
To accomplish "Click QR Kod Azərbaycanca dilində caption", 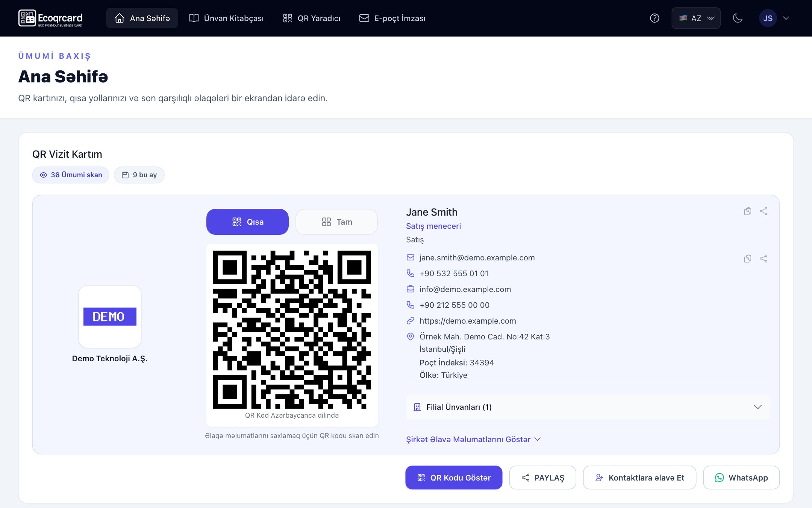I will coord(292,415).
